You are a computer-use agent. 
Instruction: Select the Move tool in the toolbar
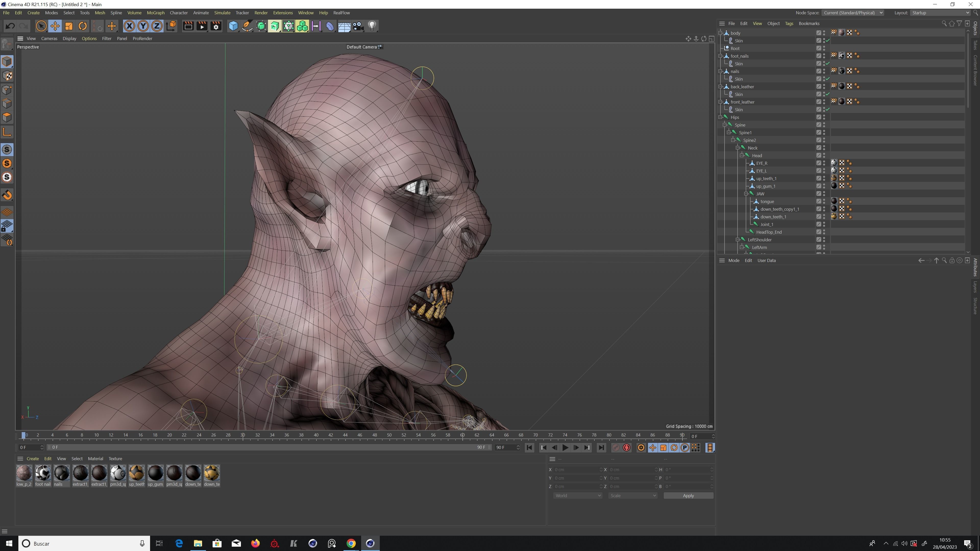click(55, 26)
